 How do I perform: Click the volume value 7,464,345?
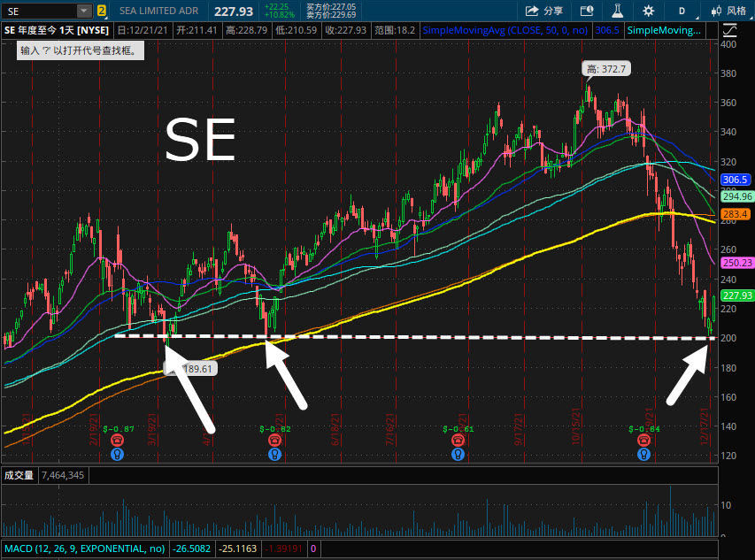click(x=63, y=475)
